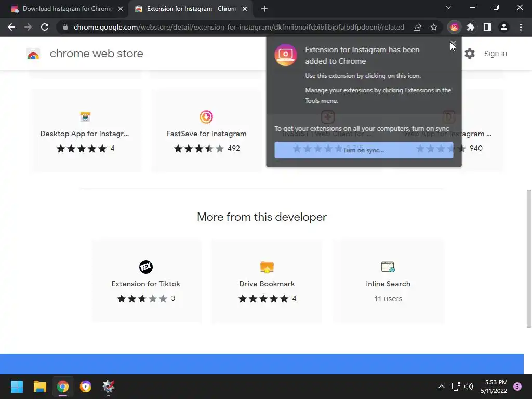The image size is (532, 399).
Task: Click the address bar URL
Action: click(239, 27)
